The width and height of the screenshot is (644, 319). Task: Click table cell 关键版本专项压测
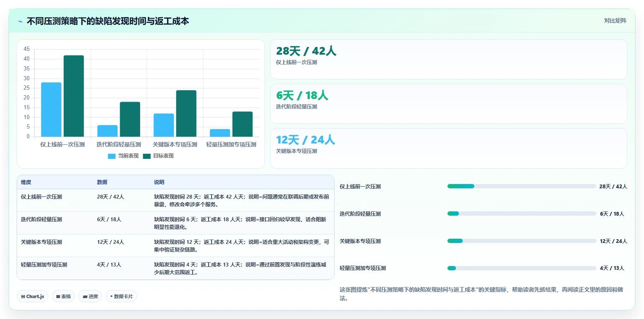click(x=41, y=242)
